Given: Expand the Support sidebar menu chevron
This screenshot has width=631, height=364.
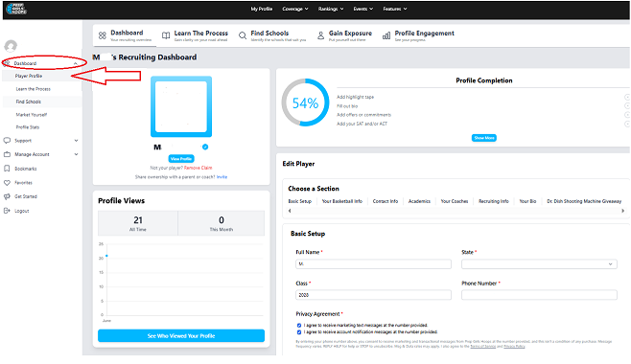Looking at the screenshot, I should pyautogui.click(x=76, y=141).
